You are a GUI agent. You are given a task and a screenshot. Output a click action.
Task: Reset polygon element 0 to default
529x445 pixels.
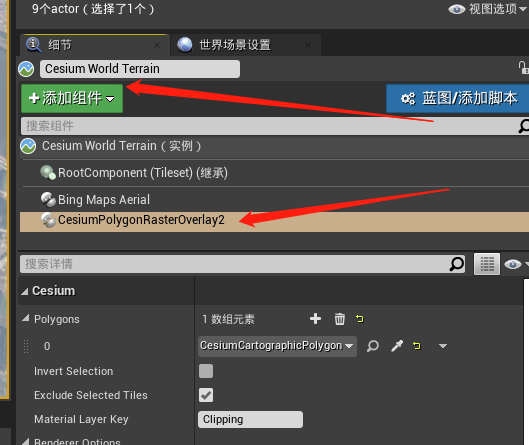[417, 346]
